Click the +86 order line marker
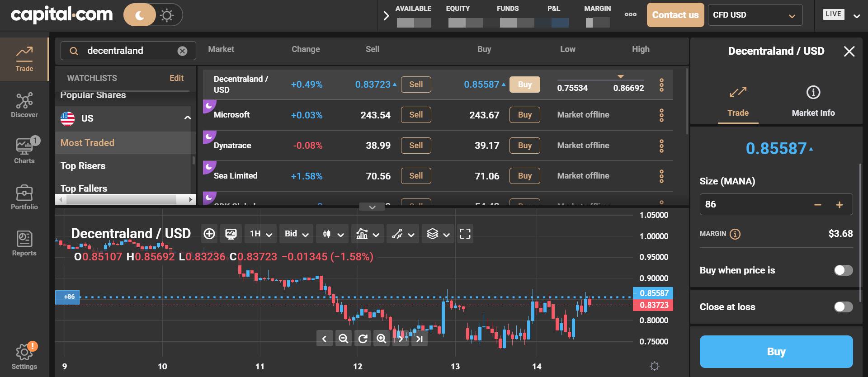Image resolution: width=868 pixels, height=377 pixels. tap(67, 297)
